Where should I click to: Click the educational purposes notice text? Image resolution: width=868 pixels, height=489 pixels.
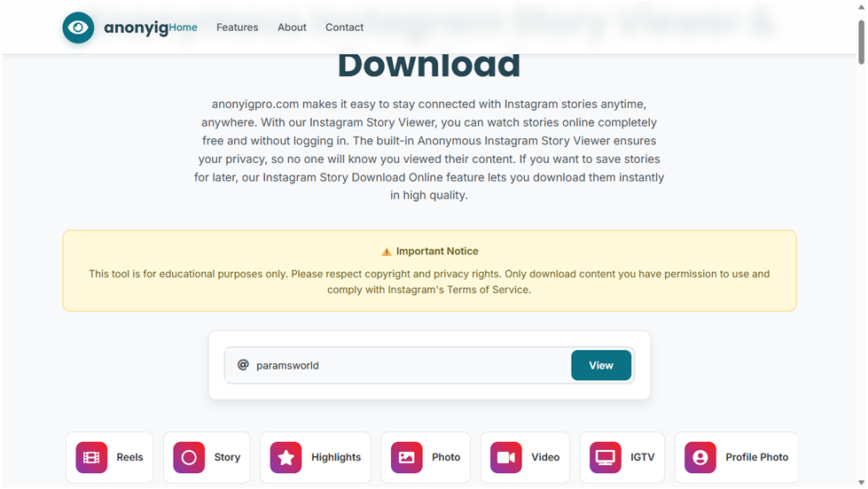(429, 282)
